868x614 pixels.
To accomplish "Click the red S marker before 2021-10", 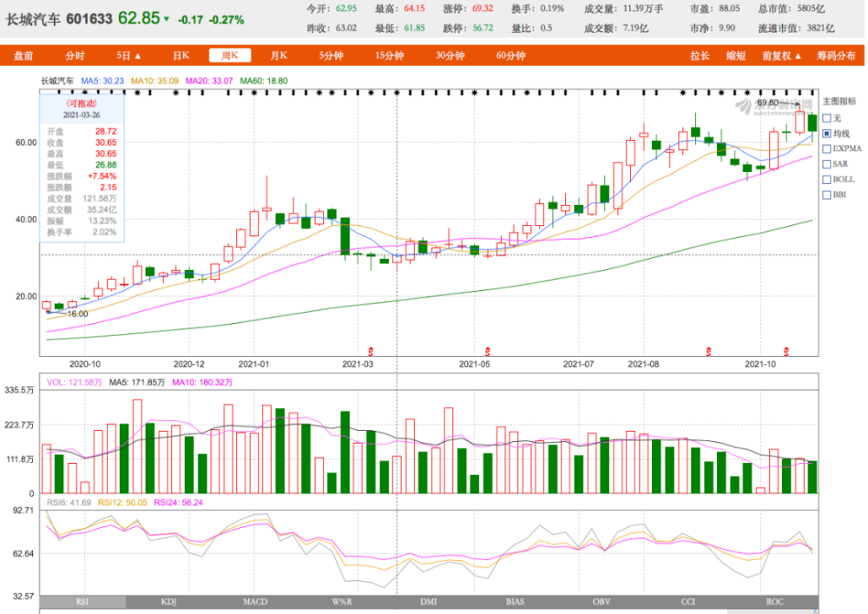I will tap(708, 352).
